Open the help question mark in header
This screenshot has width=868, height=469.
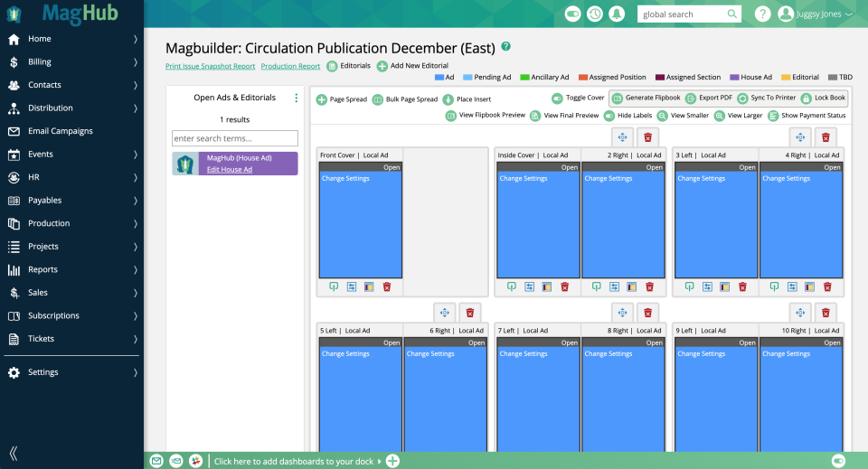762,14
